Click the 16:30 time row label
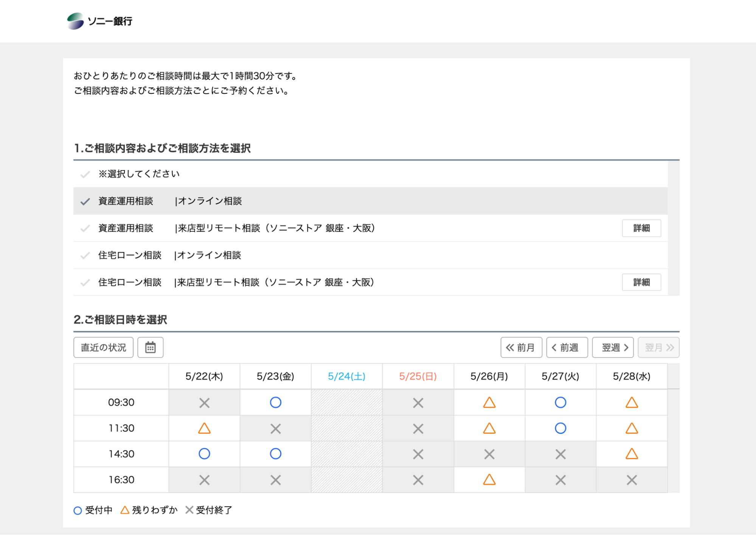The height and width of the screenshot is (535, 756). point(121,480)
